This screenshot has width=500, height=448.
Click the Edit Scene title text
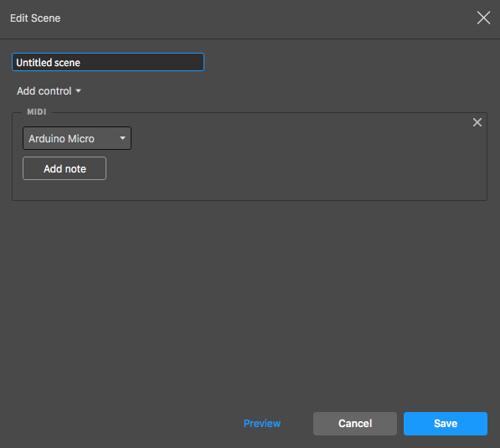point(35,18)
